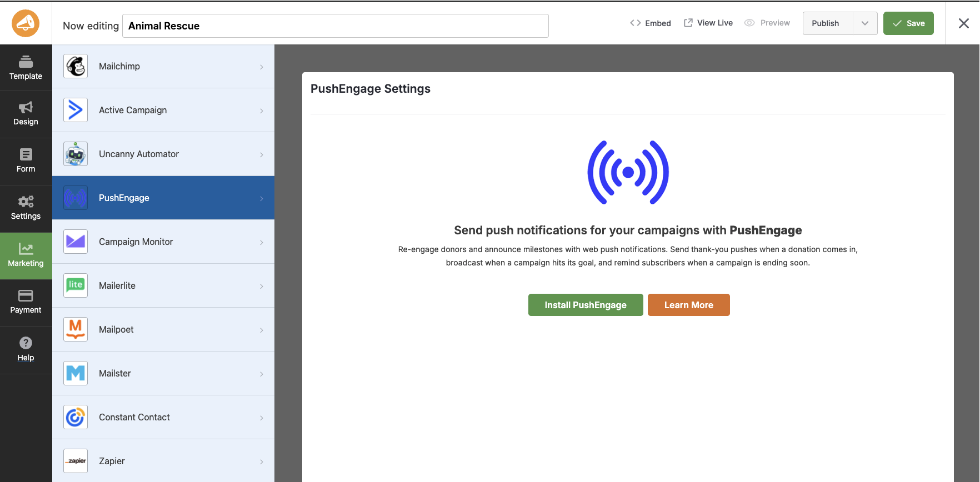Expand the Mailerlite row chevron
The image size is (980, 482).
262,286
